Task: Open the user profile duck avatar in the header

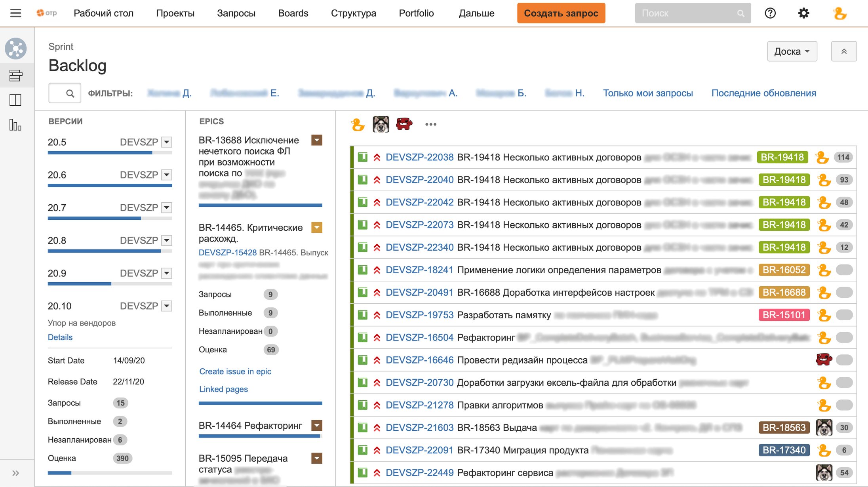Action: point(839,13)
